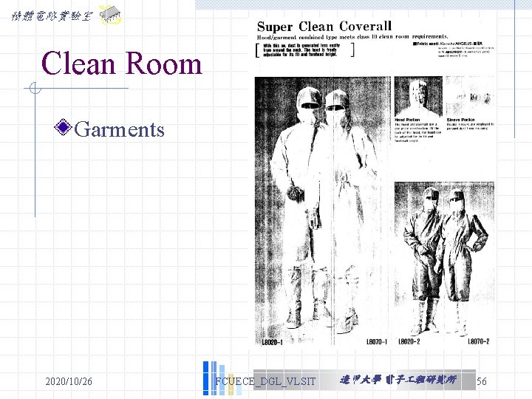Select the "Hood/garment combined type" subtitle line
The width and height of the screenshot is (532, 399).
click(x=352, y=37)
